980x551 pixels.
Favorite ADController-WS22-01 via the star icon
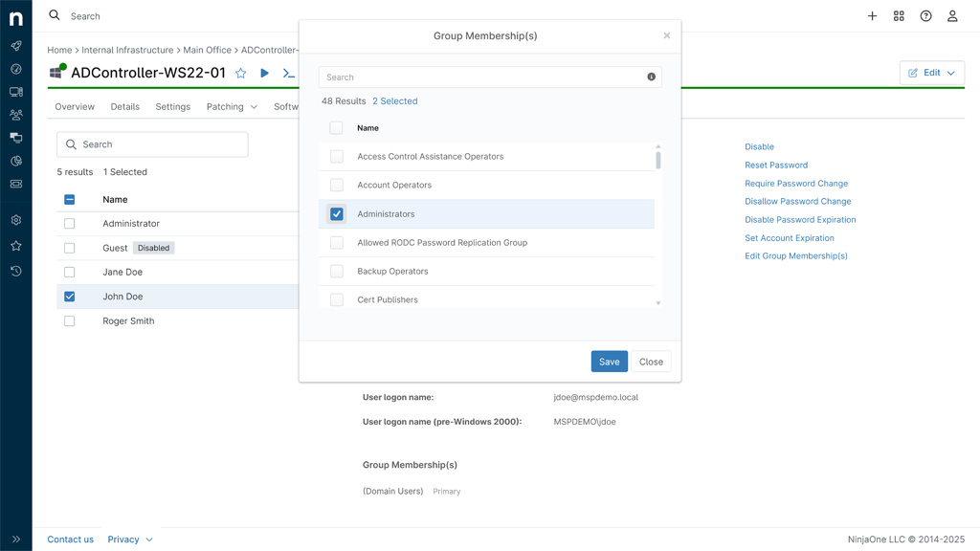point(241,73)
